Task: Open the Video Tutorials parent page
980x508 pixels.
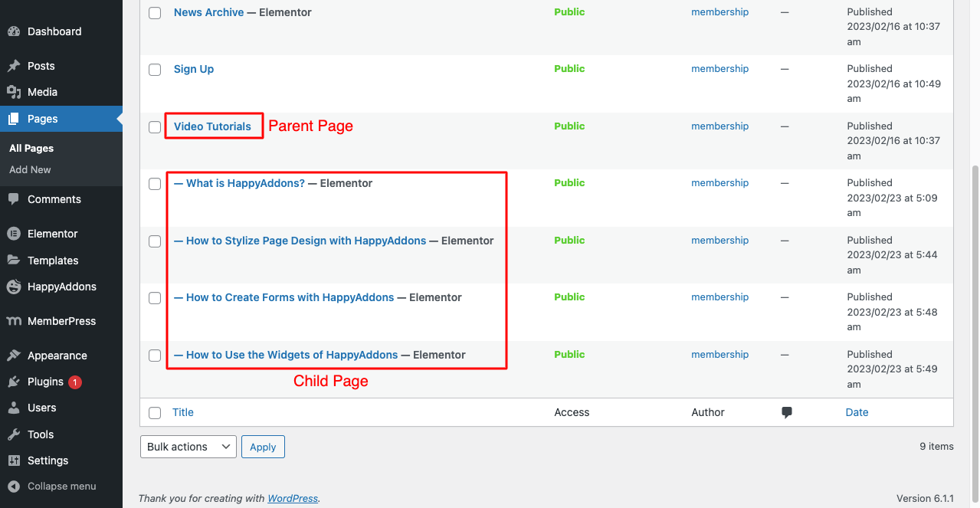Action: click(212, 126)
